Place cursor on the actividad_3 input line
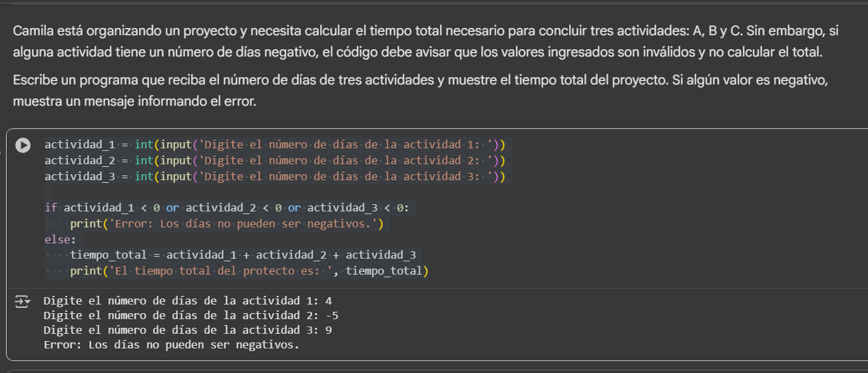Viewport: 868px width, 373px height. tap(274, 176)
